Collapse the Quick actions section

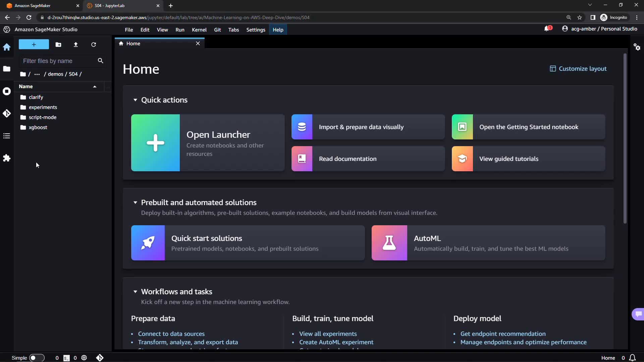coord(135,100)
